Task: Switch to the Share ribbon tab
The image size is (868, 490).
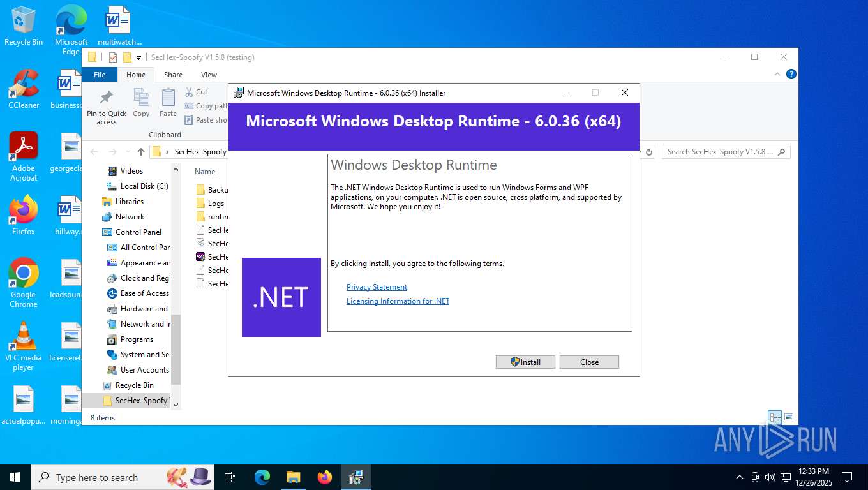Action: (173, 75)
